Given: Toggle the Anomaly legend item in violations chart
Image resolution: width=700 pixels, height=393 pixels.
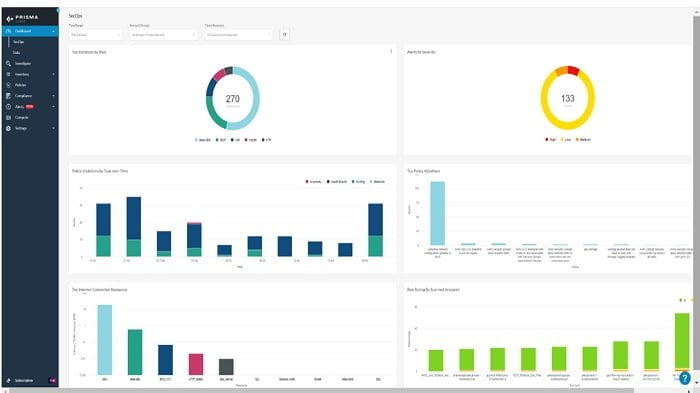Looking at the screenshot, I should point(313,182).
